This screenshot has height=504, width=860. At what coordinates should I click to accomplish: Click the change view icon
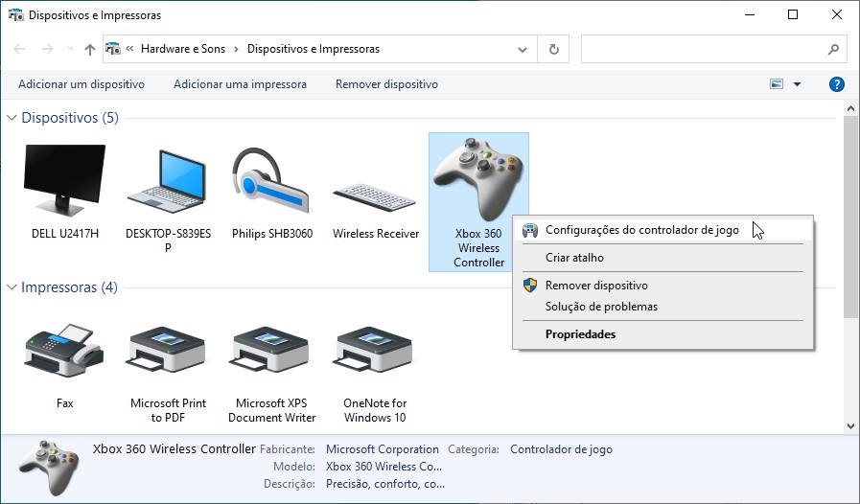pos(776,84)
